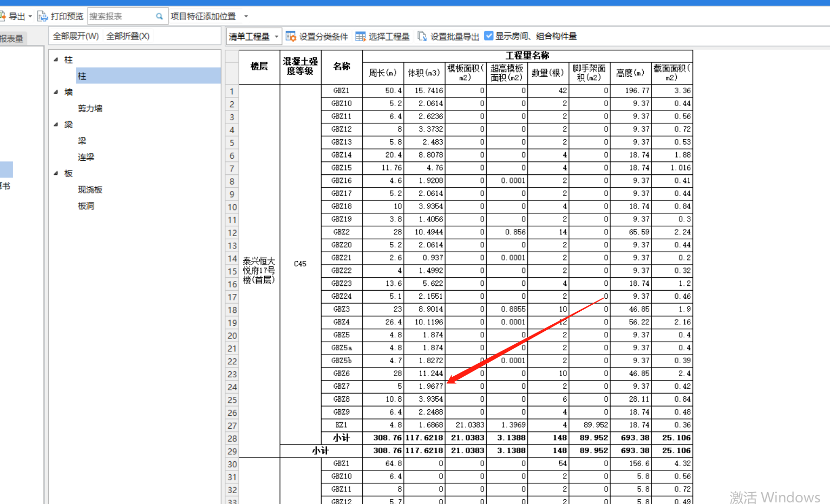Click the 楼层 column header
The height and width of the screenshot is (504, 830).
point(259,67)
